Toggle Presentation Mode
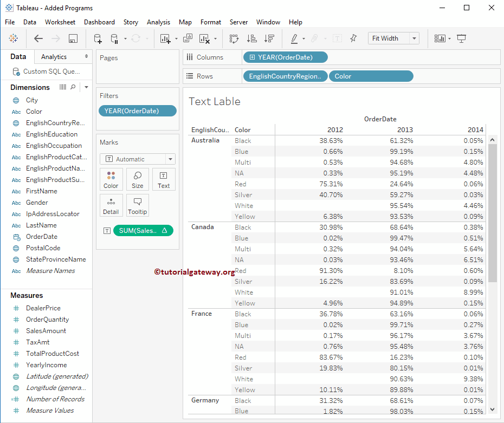The image size is (504, 423). (x=462, y=38)
